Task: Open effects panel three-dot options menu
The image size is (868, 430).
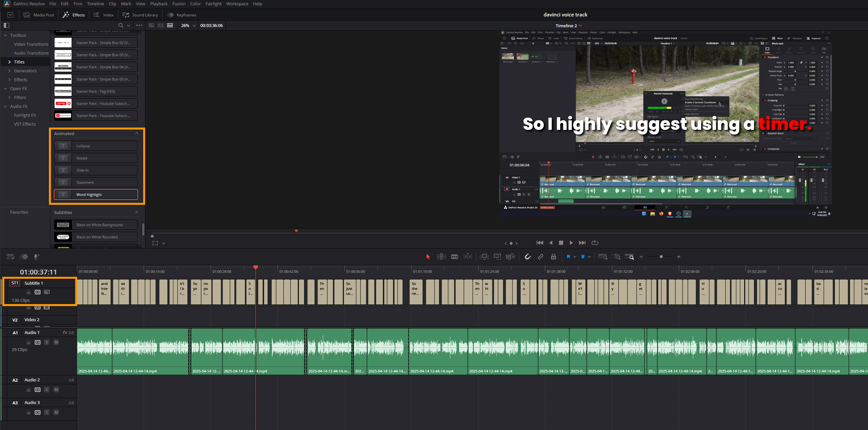Action: pos(139,26)
